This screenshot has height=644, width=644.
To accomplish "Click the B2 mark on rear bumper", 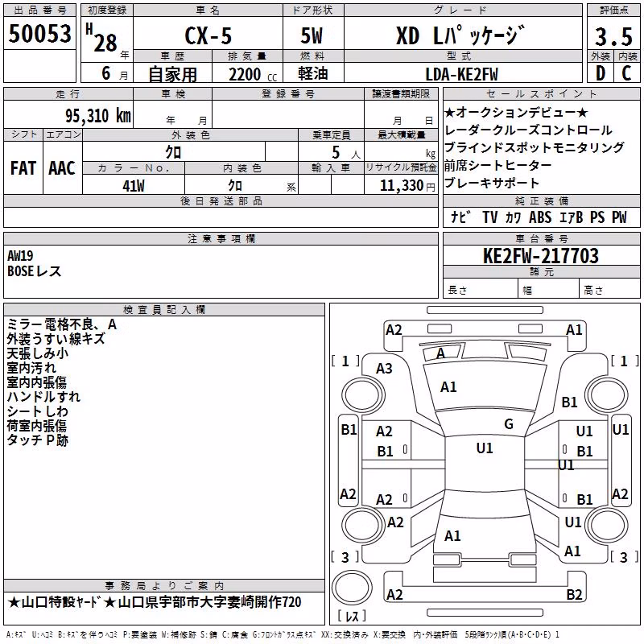I will click(x=574, y=594).
